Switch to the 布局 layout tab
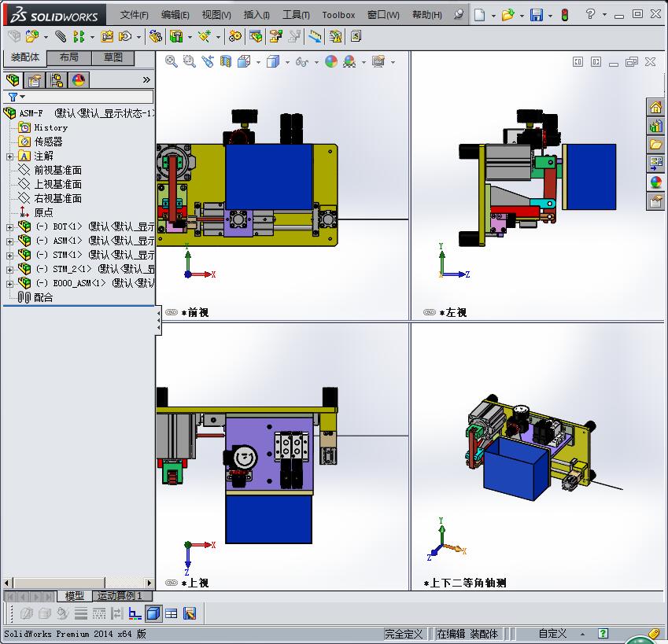This screenshot has width=668, height=644. pos(69,57)
